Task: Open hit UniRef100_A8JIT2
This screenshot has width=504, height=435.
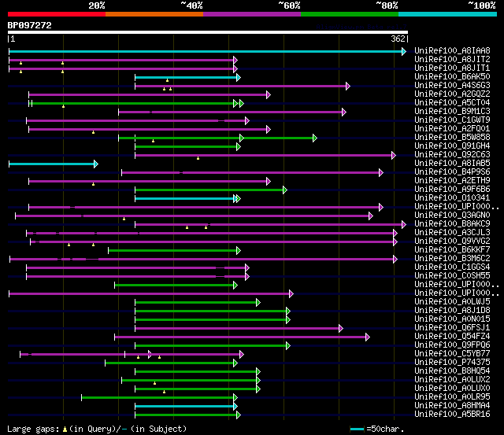Action: click(452, 60)
